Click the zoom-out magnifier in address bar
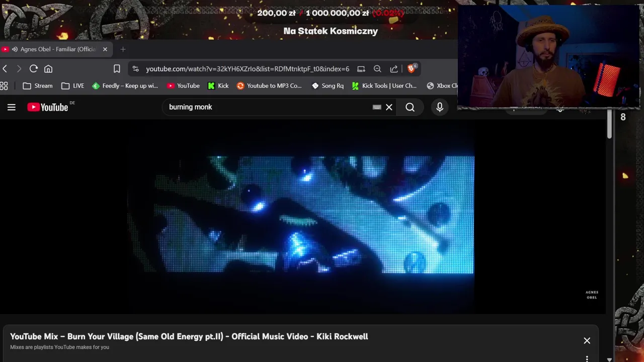 pyautogui.click(x=377, y=69)
